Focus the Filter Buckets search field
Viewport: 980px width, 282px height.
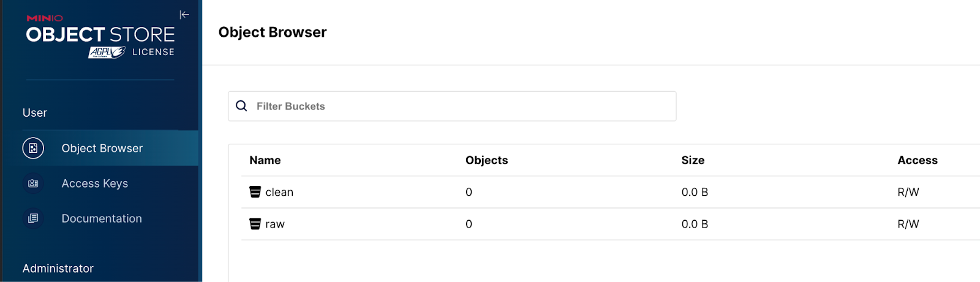click(459, 106)
